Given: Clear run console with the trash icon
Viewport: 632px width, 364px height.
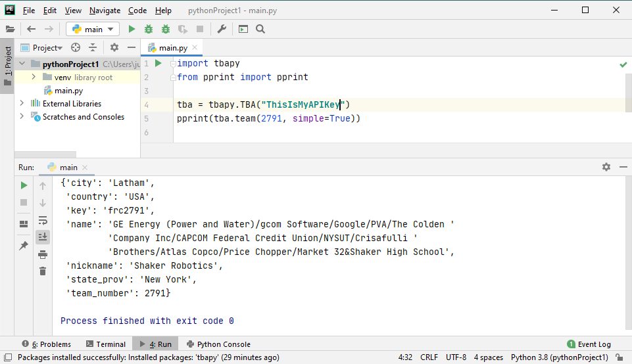Looking at the screenshot, I should (x=43, y=271).
